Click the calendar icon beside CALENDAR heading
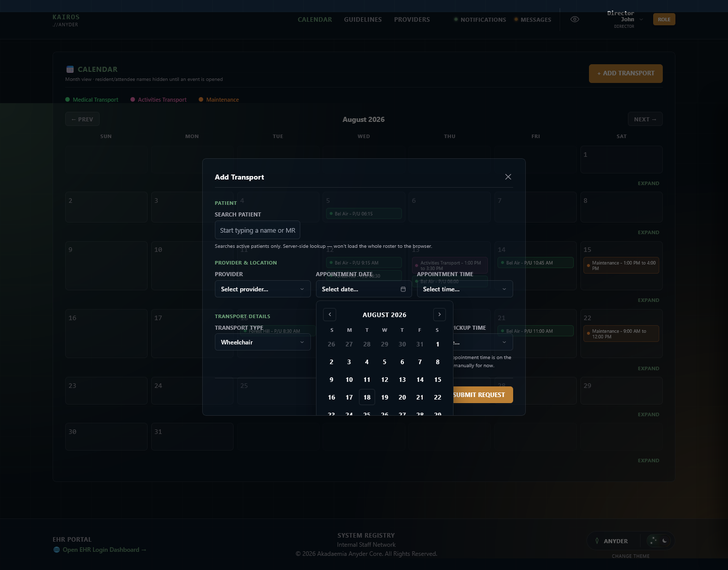Image resolution: width=728 pixels, height=570 pixels. pyautogui.click(x=70, y=69)
